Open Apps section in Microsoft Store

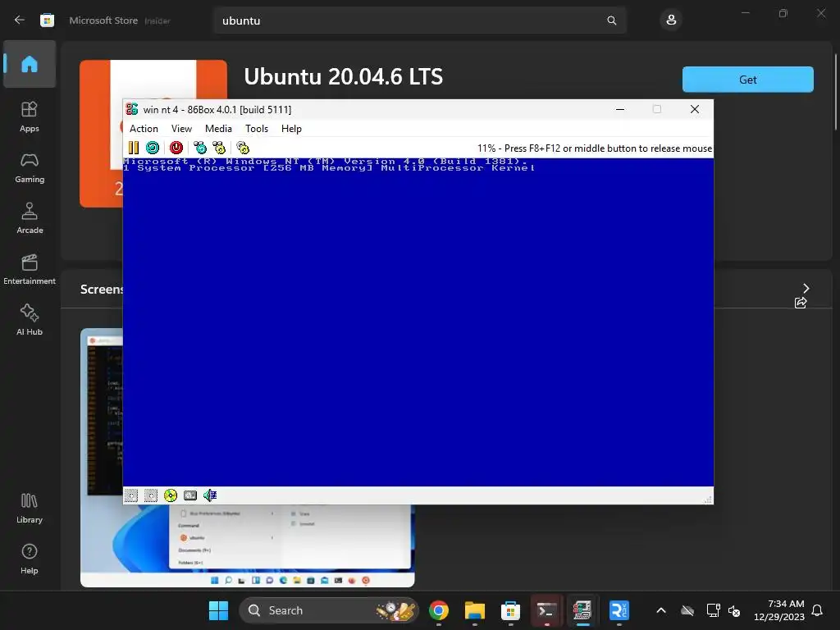point(30,116)
